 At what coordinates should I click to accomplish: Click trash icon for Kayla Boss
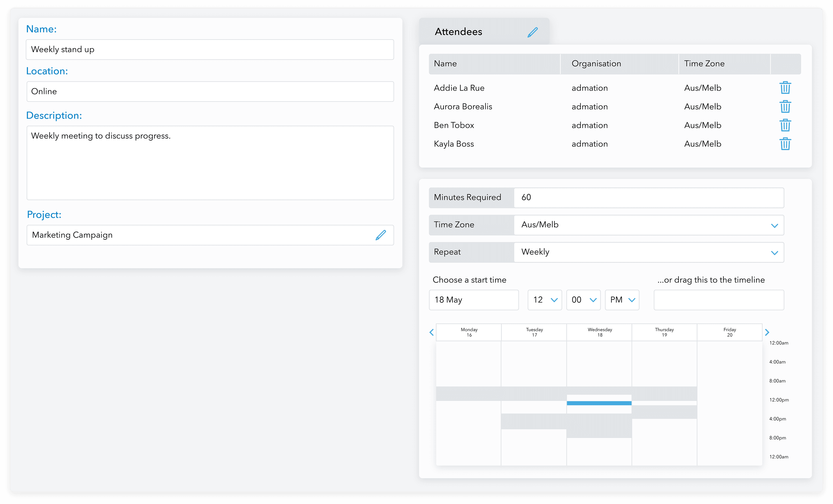(785, 144)
